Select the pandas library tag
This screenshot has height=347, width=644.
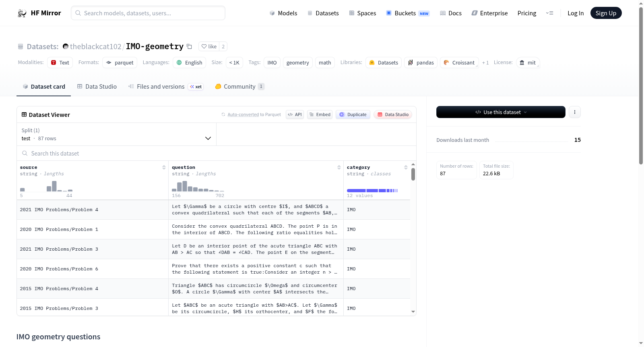421,62
